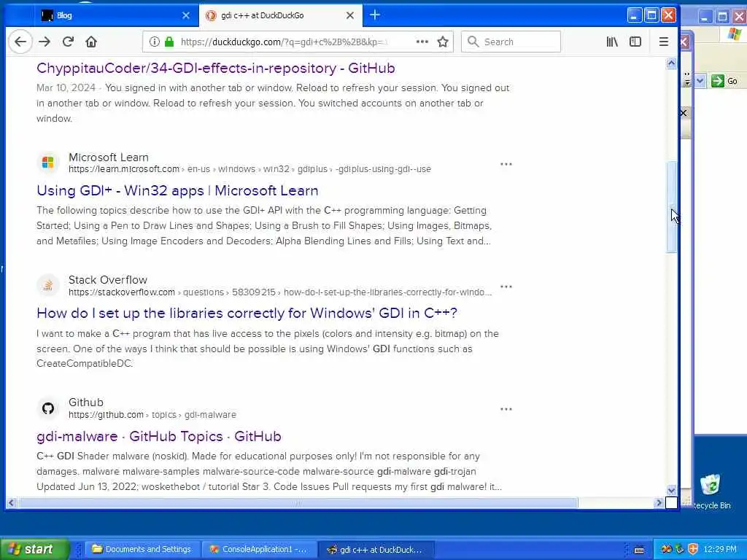This screenshot has width=747, height=560.
Task: Go forward with the forward arrow
Action: pos(44,42)
